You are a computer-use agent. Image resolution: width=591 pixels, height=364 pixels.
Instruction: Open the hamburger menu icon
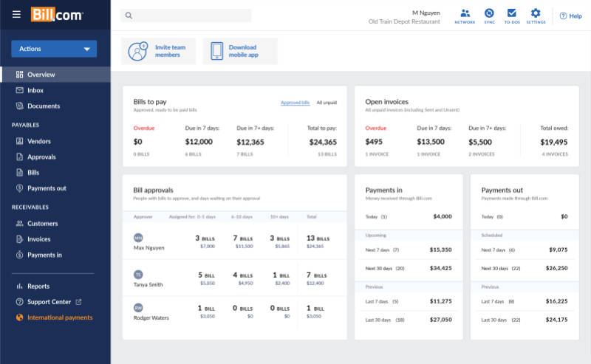16,15
